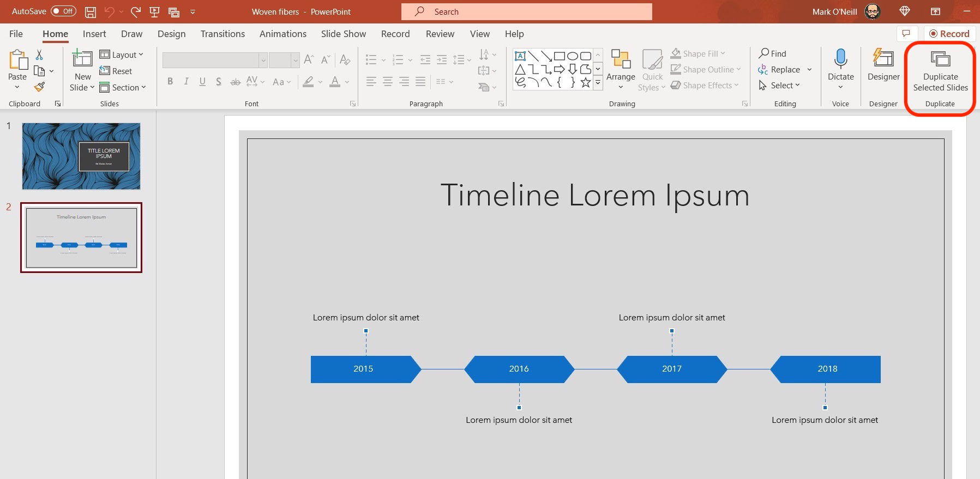This screenshot has width=980, height=479.
Task: Toggle Bold formatting
Action: click(x=170, y=82)
